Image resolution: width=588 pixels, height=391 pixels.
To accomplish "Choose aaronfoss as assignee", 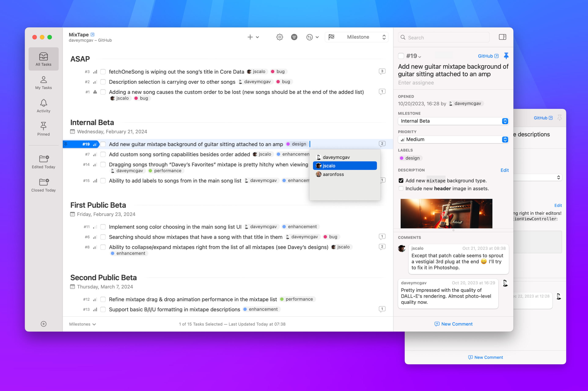I will pos(333,174).
